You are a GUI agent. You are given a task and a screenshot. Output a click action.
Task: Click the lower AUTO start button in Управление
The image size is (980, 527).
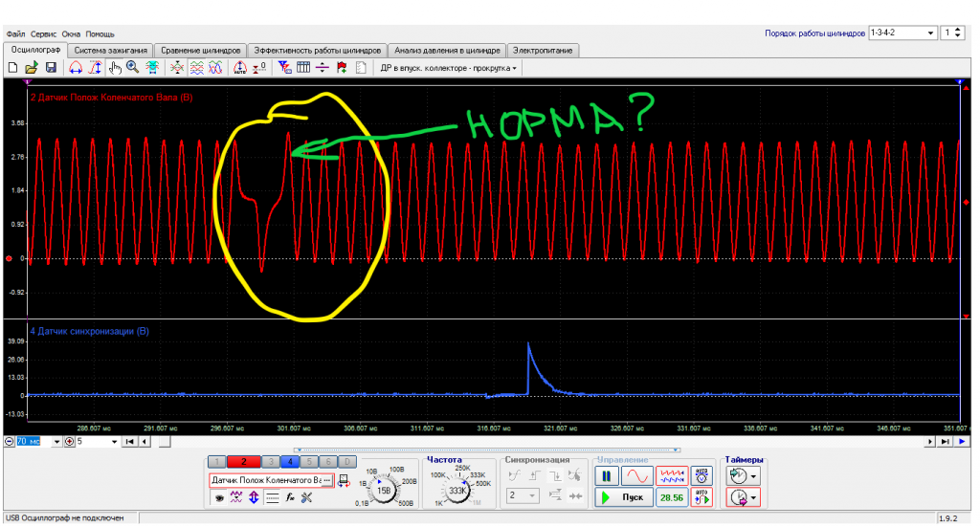(702, 497)
